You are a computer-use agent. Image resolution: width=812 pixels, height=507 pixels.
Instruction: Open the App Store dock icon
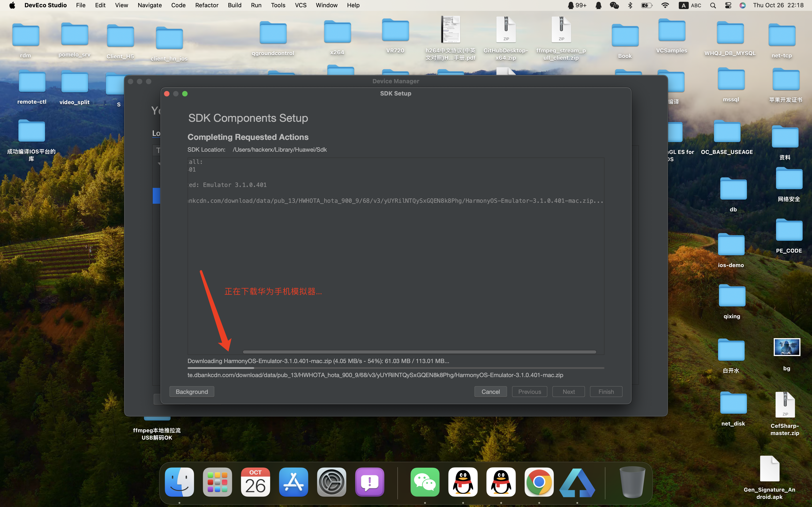click(x=294, y=482)
